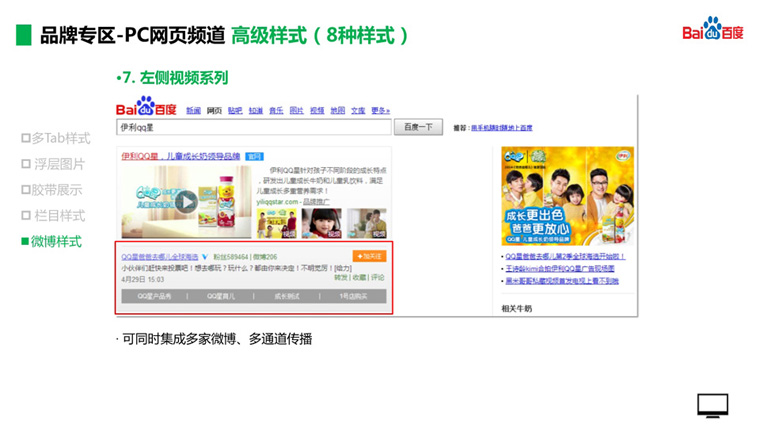Screen dimensions: 760x428
Task: Open the second video thumbnail with the girl
Action: tap(322, 223)
